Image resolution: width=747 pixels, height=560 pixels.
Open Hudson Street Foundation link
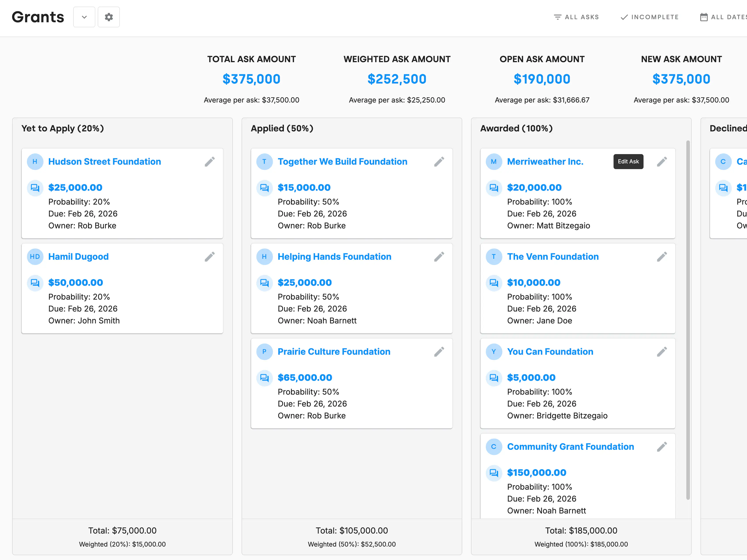(x=104, y=162)
